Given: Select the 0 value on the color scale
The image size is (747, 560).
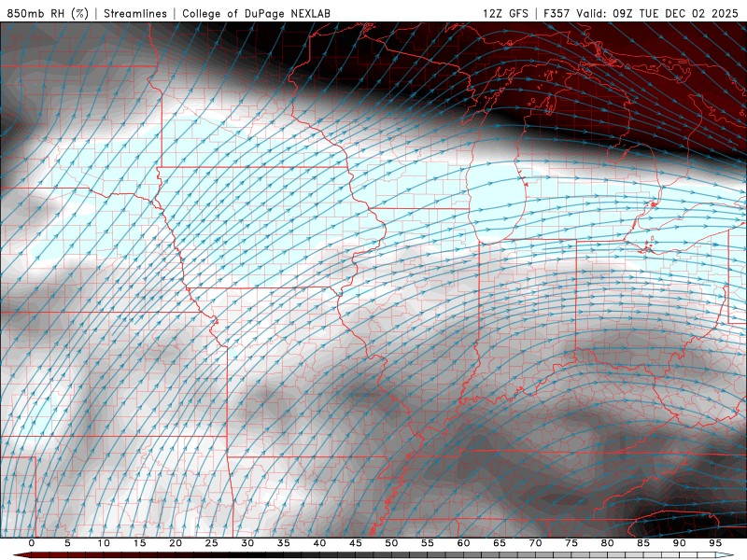Looking at the screenshot, I should 32,543.
